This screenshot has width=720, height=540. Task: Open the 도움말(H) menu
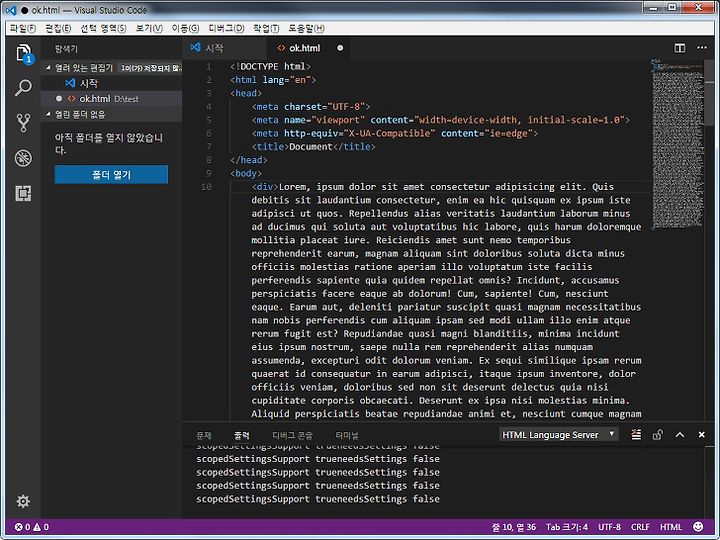(306, 28)
